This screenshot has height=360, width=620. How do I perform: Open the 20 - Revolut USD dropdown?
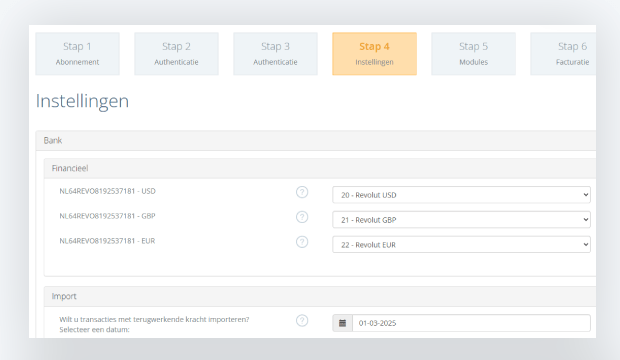pyautogui.click(x=461, y=195)
